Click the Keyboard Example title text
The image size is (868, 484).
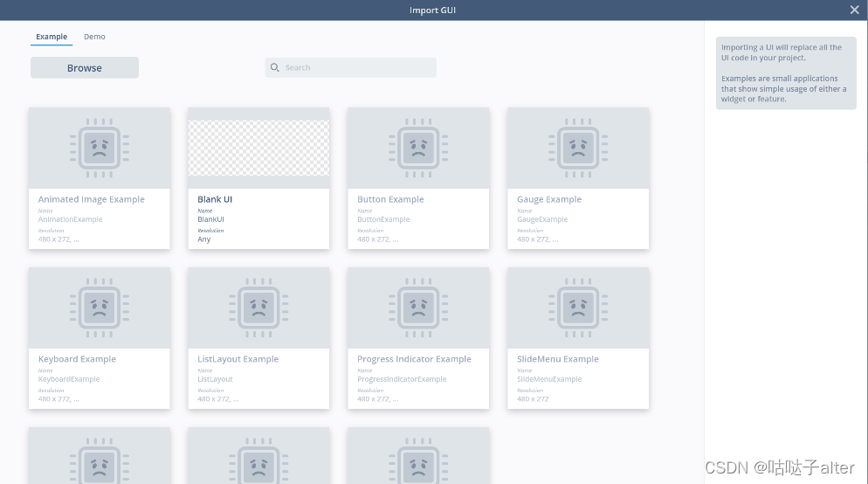77,359
